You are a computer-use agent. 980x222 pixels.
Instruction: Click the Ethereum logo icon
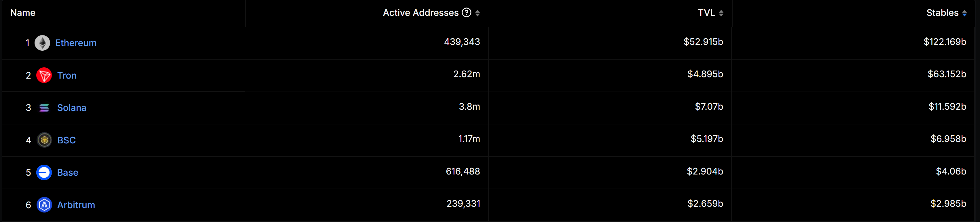tap(42, 43)
